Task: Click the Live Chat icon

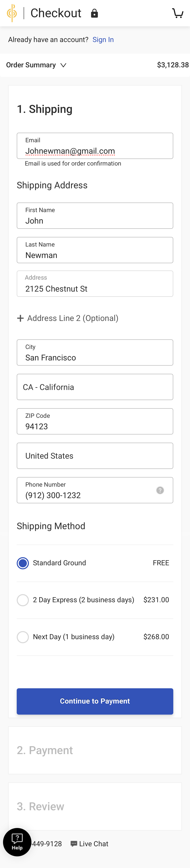Action: point(74,844)
